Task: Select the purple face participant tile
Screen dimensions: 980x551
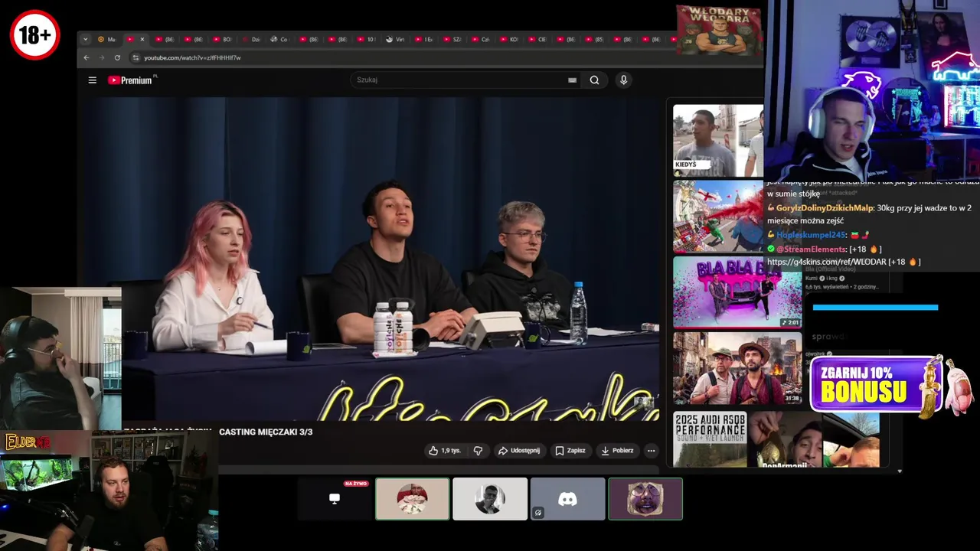Action: (645, 499)
